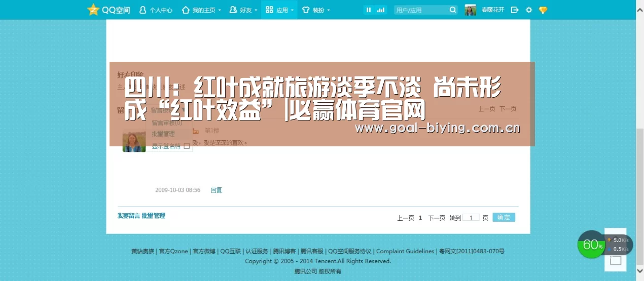
Task: Open the 腾讯博客 footer link
Action: pos(284,251)
